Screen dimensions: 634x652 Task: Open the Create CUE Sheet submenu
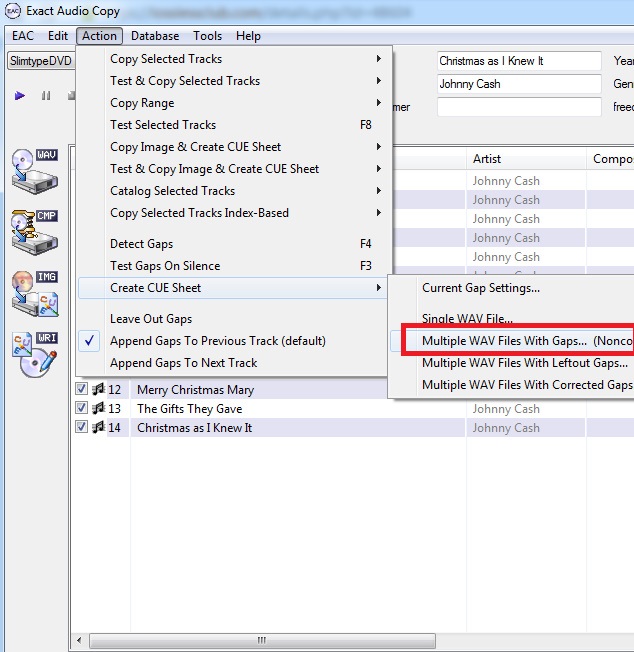233,288
